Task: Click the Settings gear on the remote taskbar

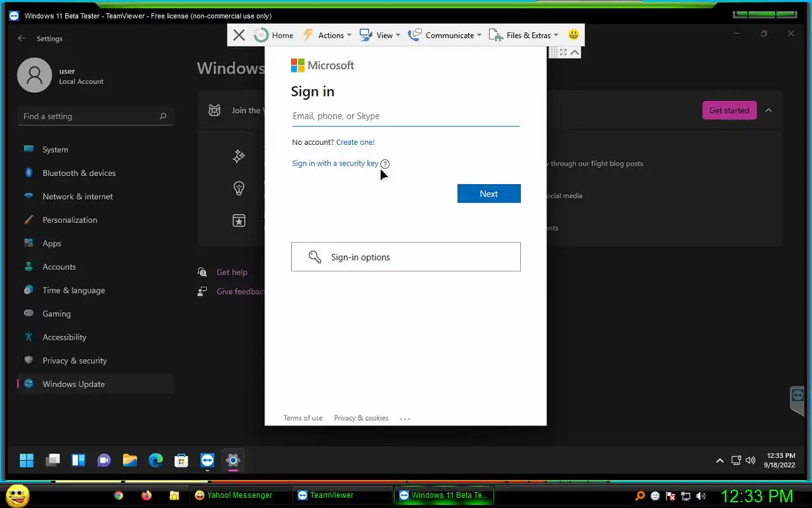Action: [233, 460]
